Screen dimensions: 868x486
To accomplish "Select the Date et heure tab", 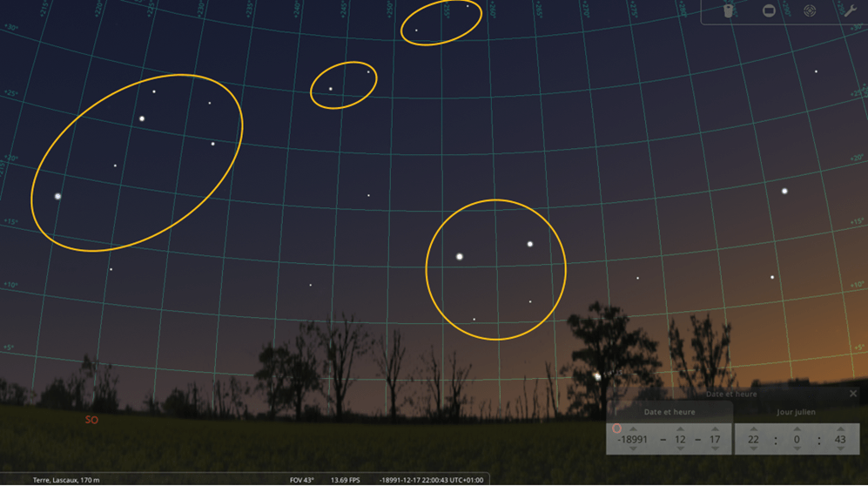I will (x=669, y=412).
